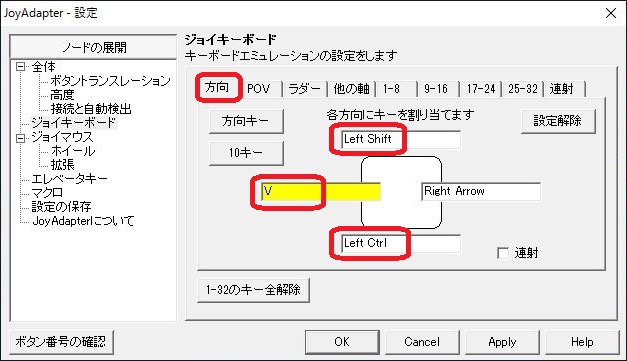Select 設定の保存 tree item
The image size is (627, 361).
[61, 207]
